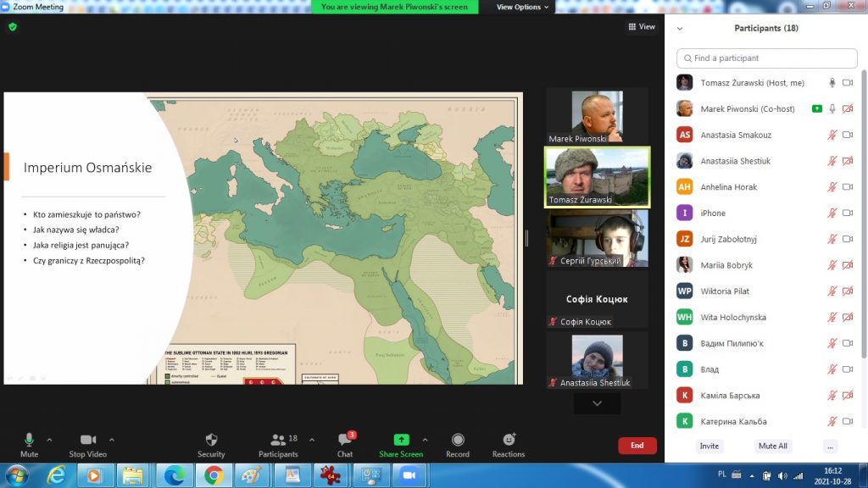Toggle Marek Piwonski's microphone in list
This screenshot has height=488, width=868.
832,109
